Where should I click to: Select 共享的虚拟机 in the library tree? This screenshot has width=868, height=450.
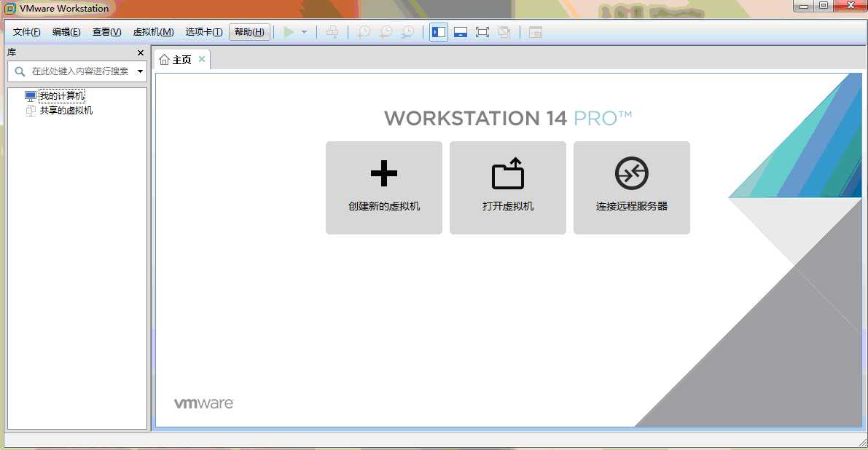pyautogui.click(x=66, y=111)
